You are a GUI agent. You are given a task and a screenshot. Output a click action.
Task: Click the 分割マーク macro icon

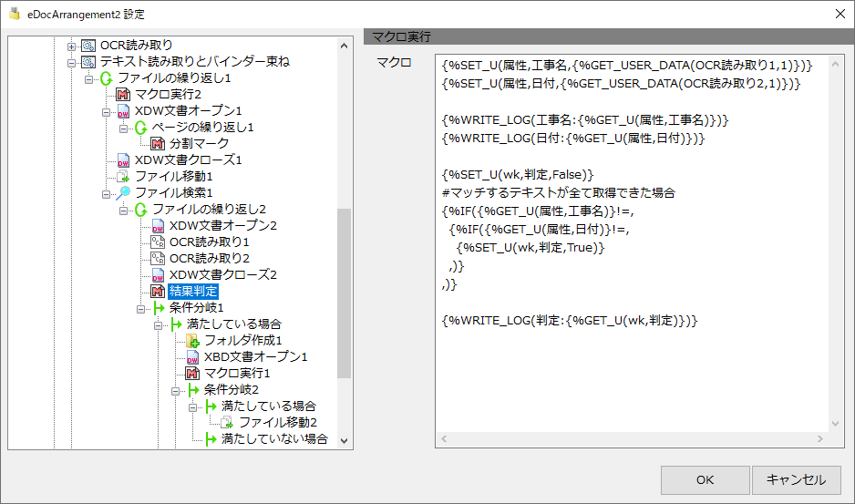point(158,144)
